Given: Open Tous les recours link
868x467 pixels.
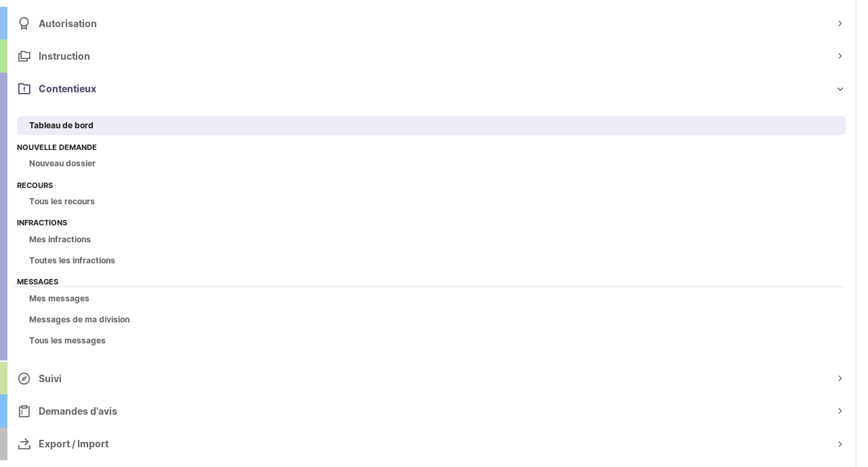Looking at the screenshot, I should pos(62,202).
